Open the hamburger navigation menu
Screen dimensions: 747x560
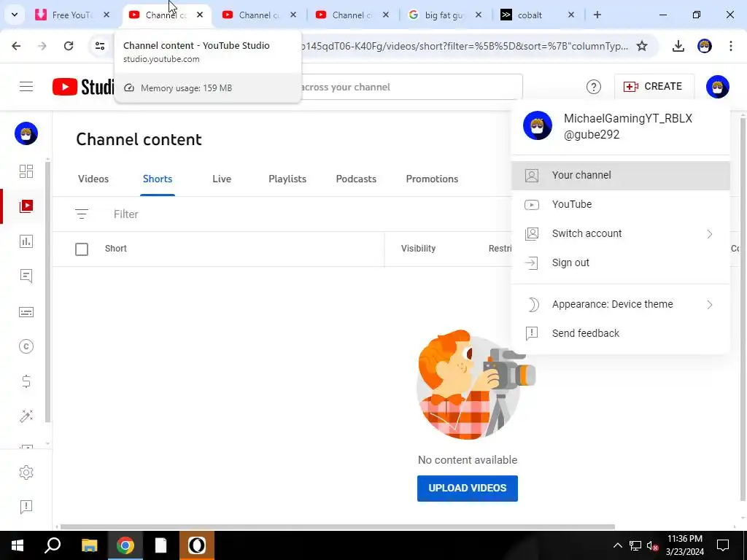(x=26, y=87)
